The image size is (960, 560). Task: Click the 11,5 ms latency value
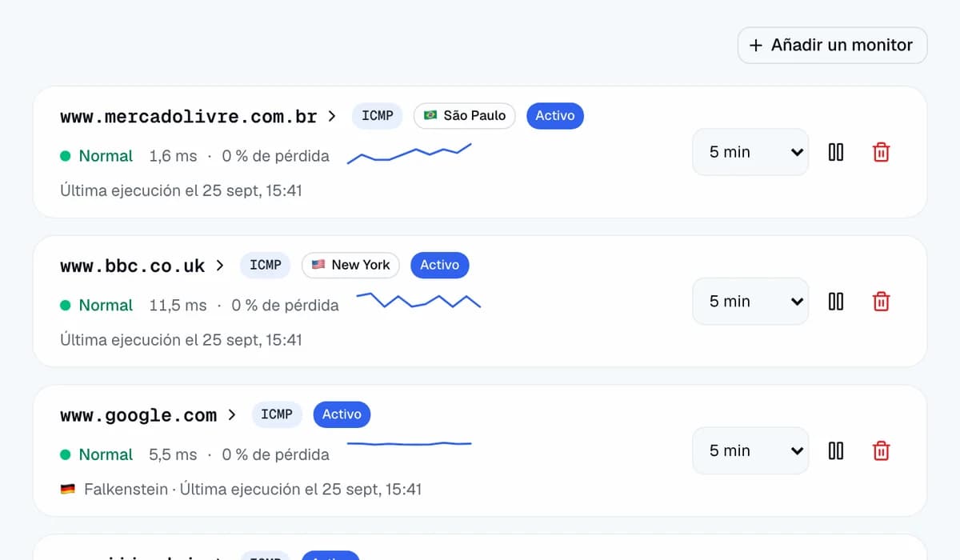[x=178, y=306]
